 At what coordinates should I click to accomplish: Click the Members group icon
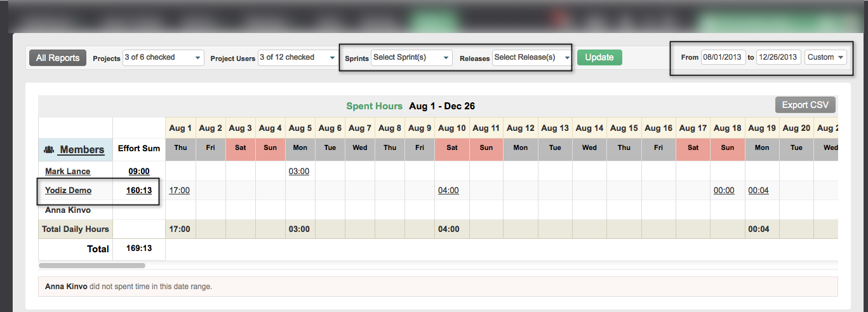click(x=48, y=150)
